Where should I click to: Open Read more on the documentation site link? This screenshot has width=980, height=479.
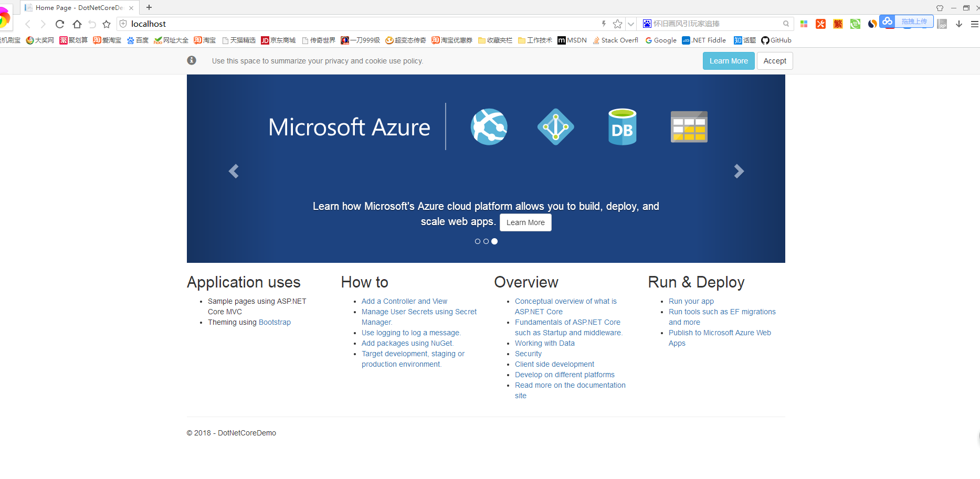(570, 390)
